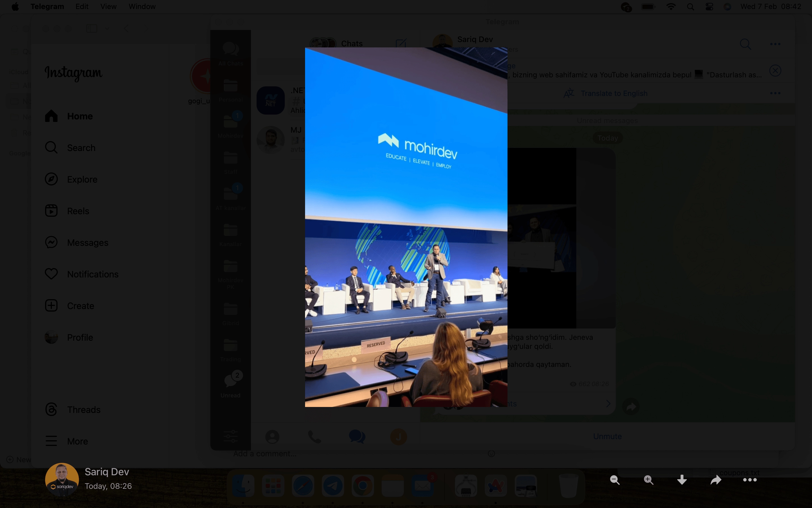Open Telegram settings via the orange avatar
This screenshot has height=508, width=812.
click(399, 437)
